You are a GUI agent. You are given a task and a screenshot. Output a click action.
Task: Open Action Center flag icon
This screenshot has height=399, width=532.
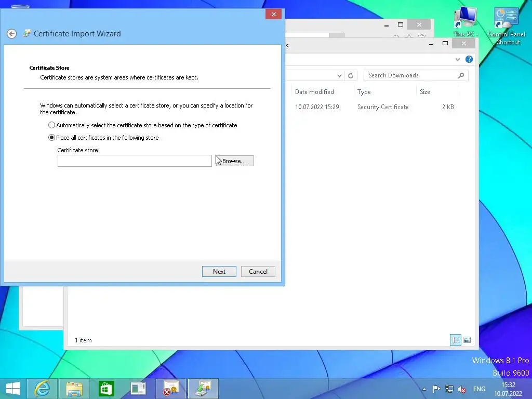click(436, 389)
